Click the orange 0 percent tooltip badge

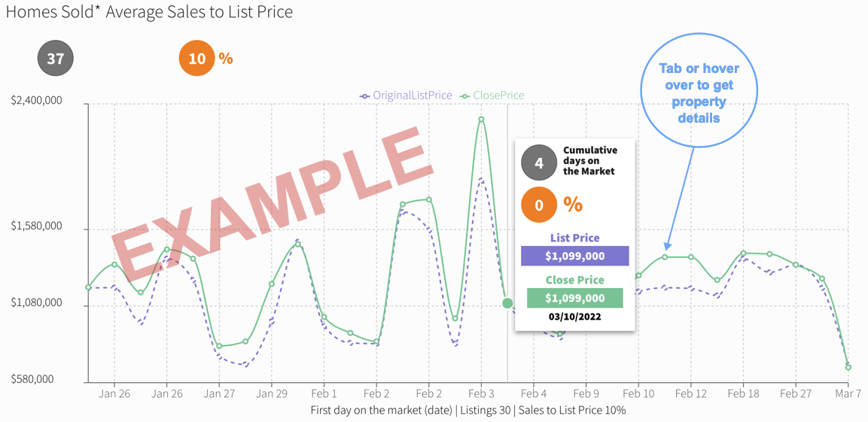[x=539, y=205]
